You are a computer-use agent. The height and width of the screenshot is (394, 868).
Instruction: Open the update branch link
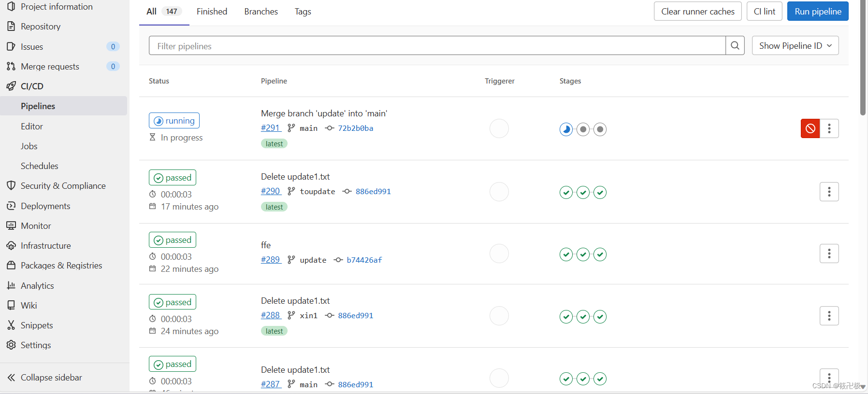[313, 260]
